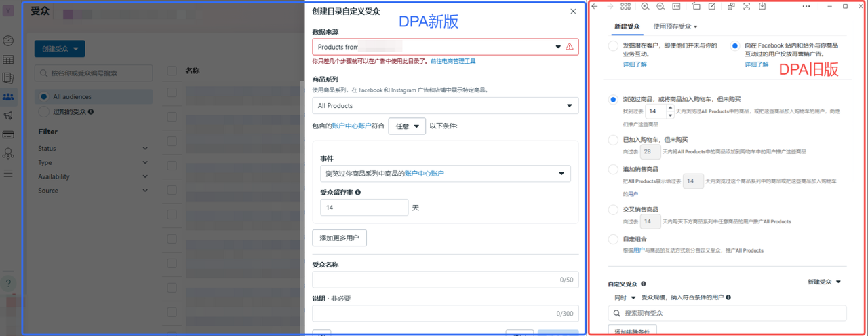Click the 用户 link under 自定组合

click(639, 250)
